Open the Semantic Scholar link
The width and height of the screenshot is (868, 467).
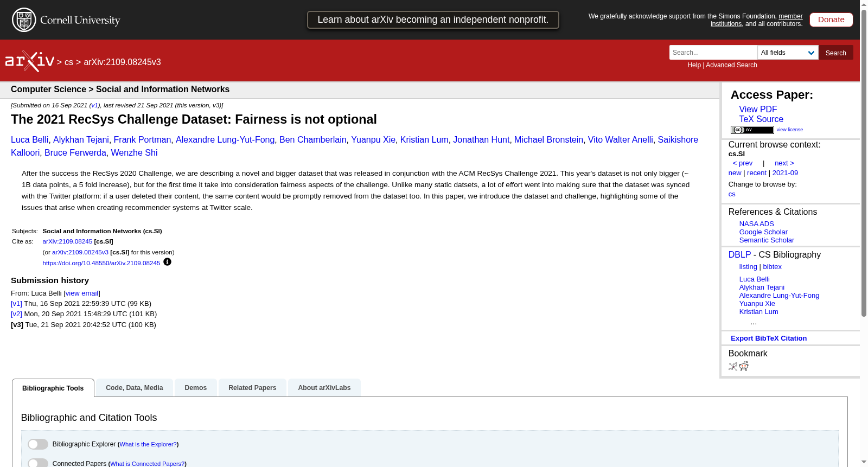coord(767,240)
